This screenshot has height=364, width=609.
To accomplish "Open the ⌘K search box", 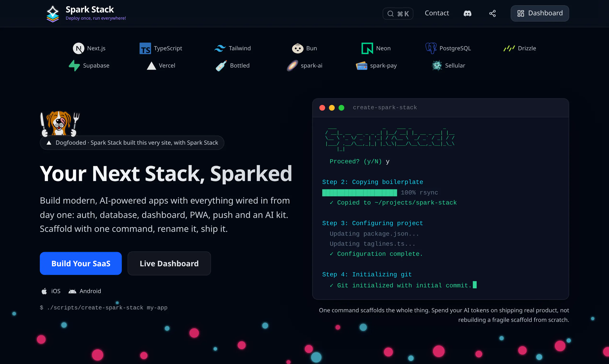I will point(398,13).
